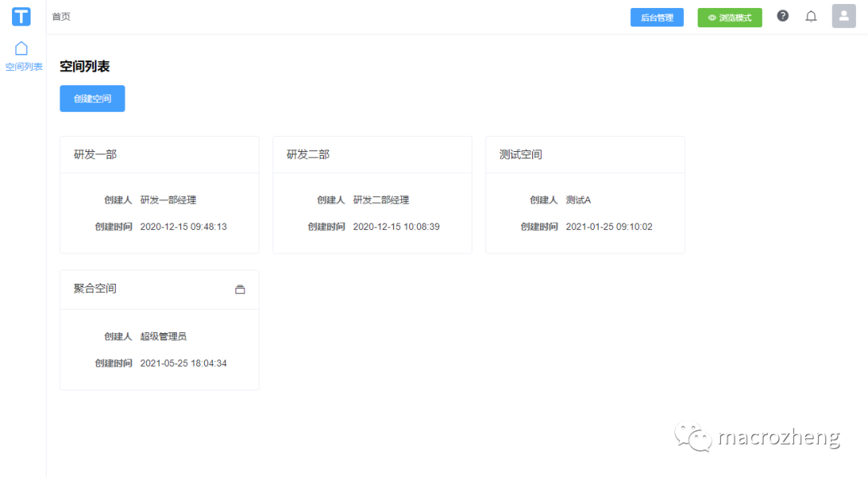Click creator name 研发一部经理
The image size is (868, 477).
[168, 200]
